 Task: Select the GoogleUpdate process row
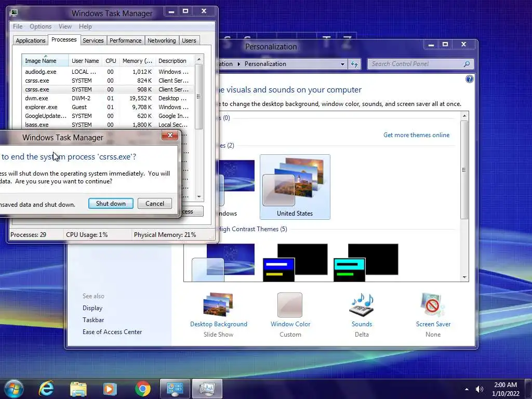click(x=108, y=116)
